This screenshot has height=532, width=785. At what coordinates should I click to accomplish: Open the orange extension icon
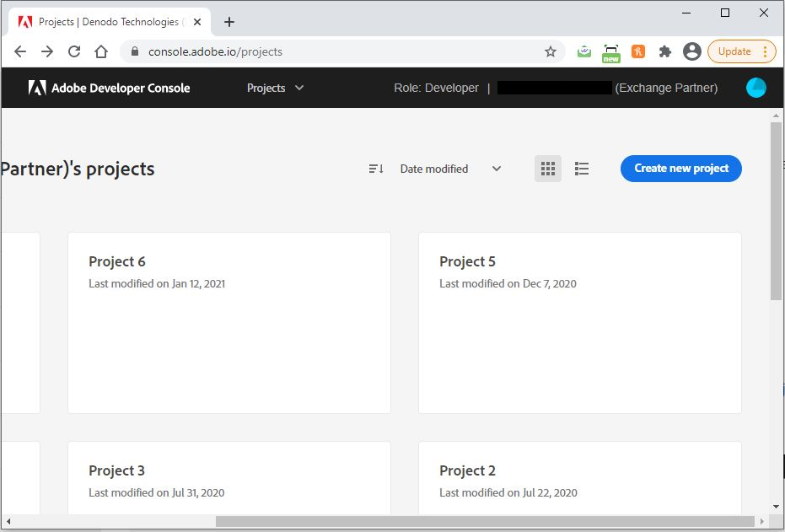[637, 51]
